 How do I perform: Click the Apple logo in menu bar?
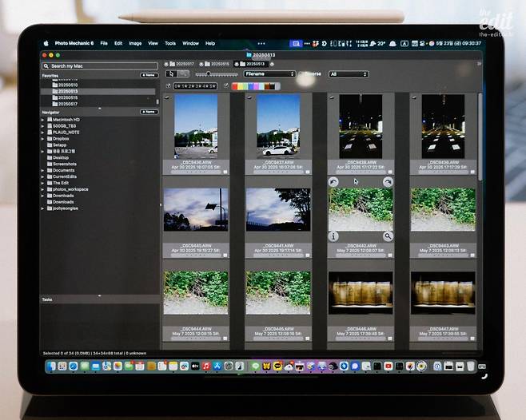[x=46, y=43]
